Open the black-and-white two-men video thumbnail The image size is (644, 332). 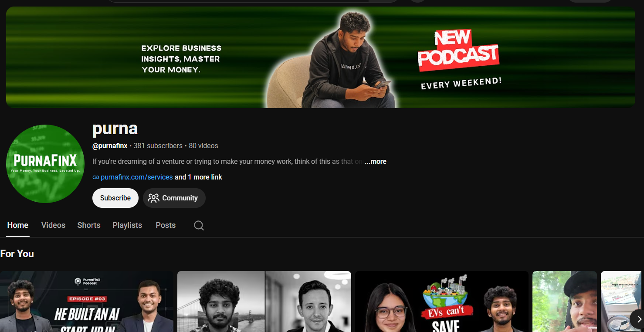click(264, 302)
